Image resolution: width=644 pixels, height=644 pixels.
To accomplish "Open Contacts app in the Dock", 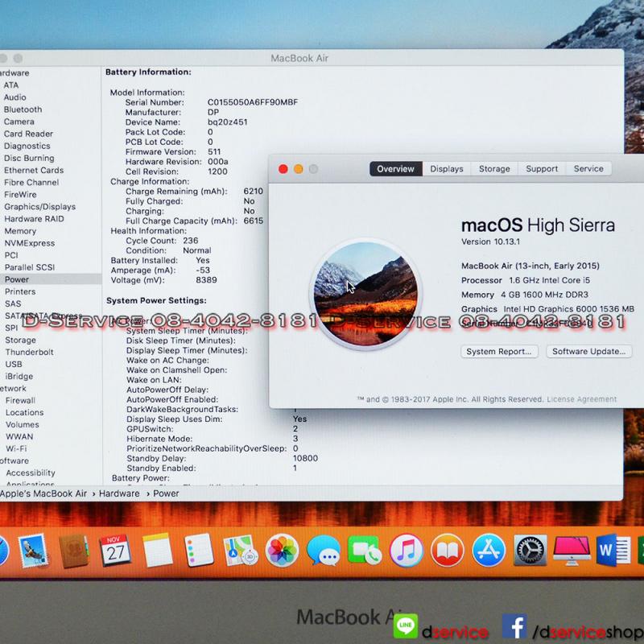I will click(73, 551).
